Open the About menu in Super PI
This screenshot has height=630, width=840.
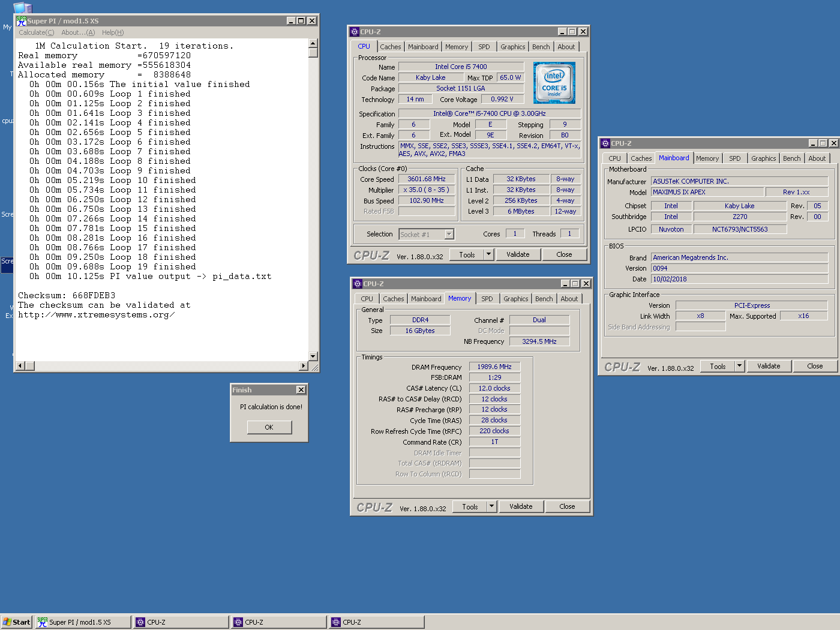tap(78, 32)
